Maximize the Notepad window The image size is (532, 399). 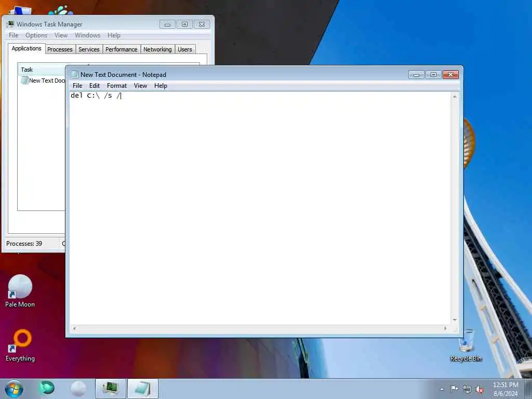coord(433,75)
